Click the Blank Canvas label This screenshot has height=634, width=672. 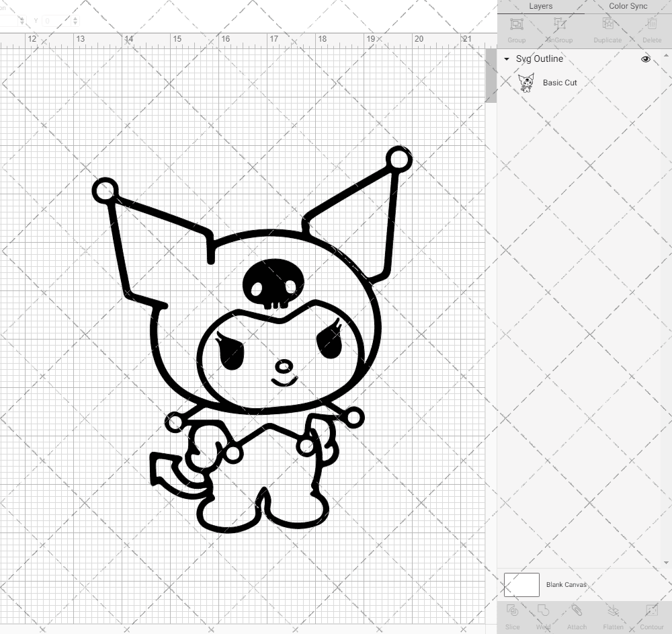[x=566, y=585]
